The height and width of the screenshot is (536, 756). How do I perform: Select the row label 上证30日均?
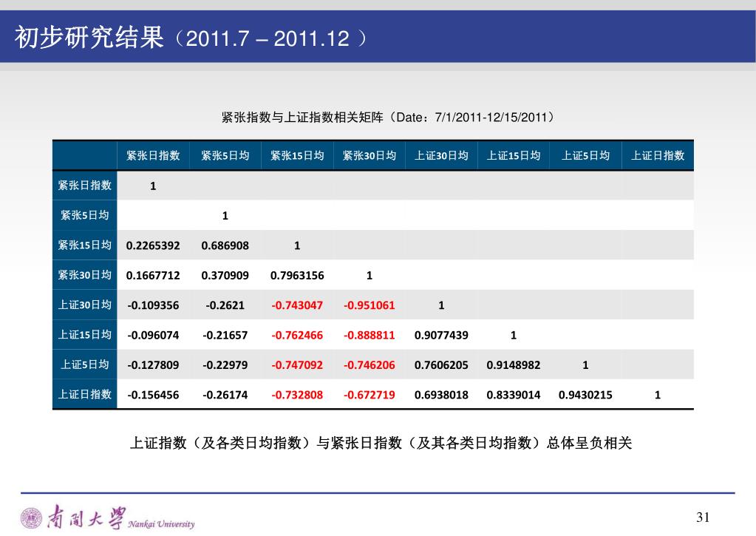coord(85,305)
